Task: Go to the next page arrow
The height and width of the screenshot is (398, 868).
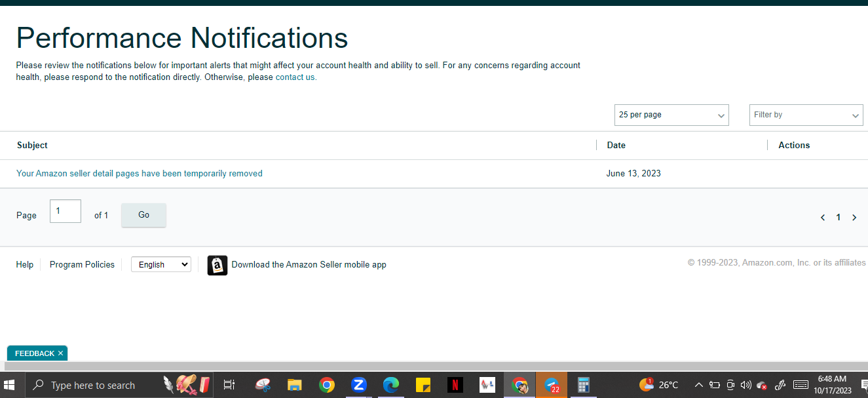Action: click(854, 218)
